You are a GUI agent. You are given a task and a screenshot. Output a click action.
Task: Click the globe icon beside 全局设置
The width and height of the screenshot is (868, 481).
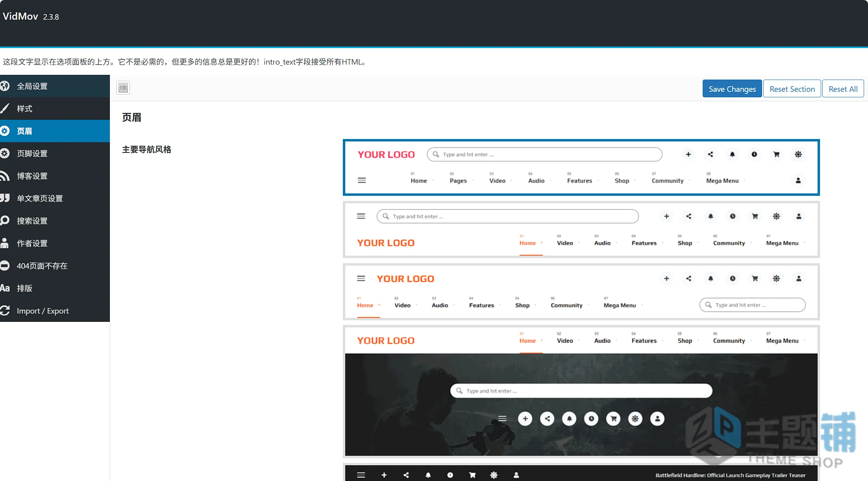click(5, 86)
